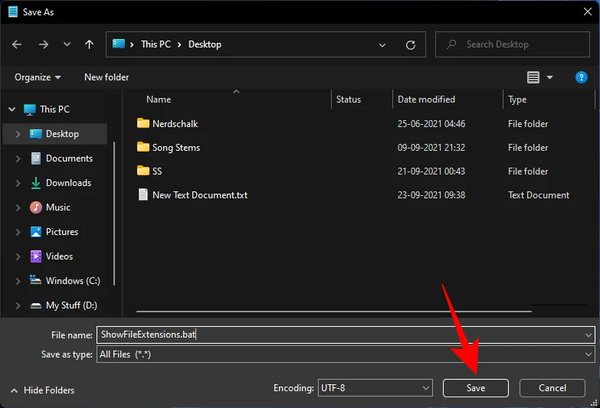This screenshot has width=600, height=408.
Task: Refresh the Desktop folder listing
Action: [411, 45]
